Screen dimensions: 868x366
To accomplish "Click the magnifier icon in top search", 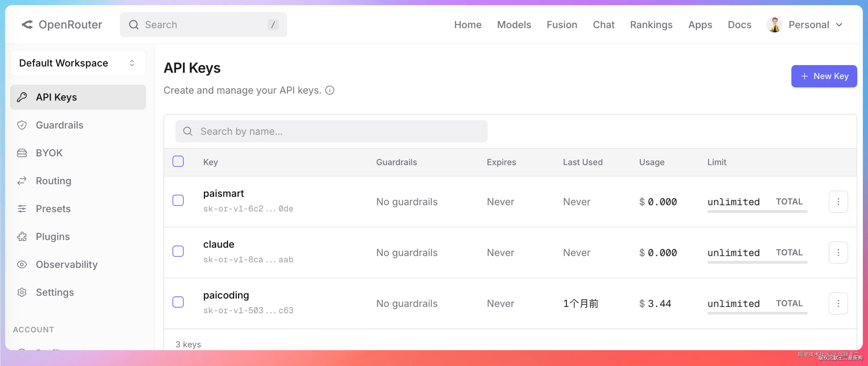I will (134, 25).
